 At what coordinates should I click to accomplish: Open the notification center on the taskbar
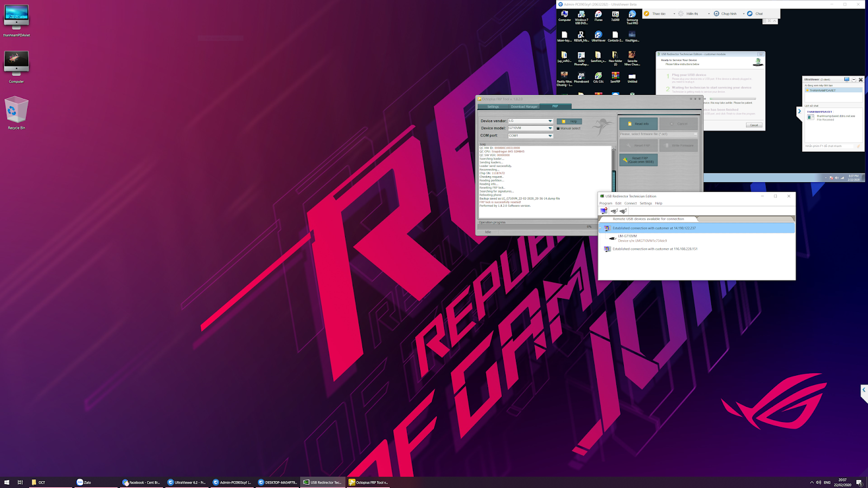[x=859, y=482]
